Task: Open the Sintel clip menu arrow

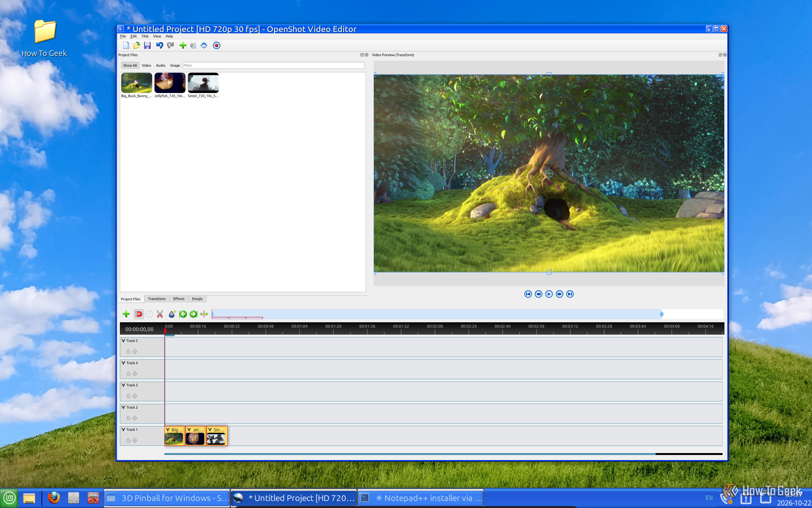Action: pos(210,429)
